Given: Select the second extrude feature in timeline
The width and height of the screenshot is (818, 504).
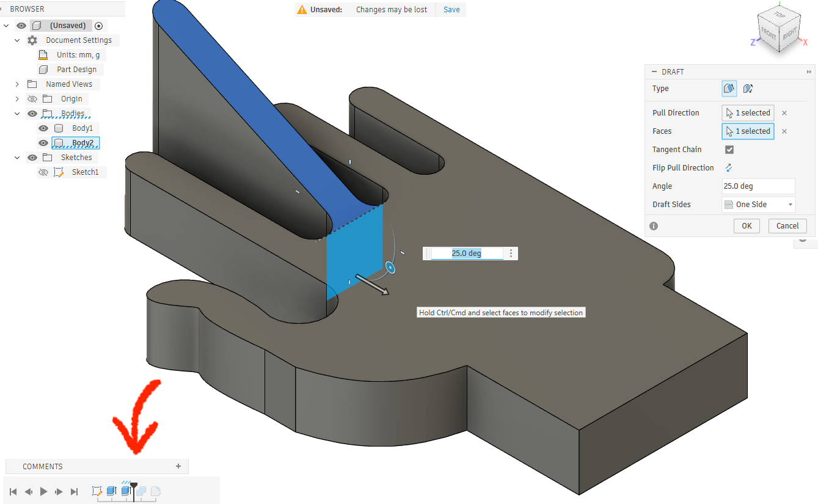Looking at the screenshot, I should [126, 490].
